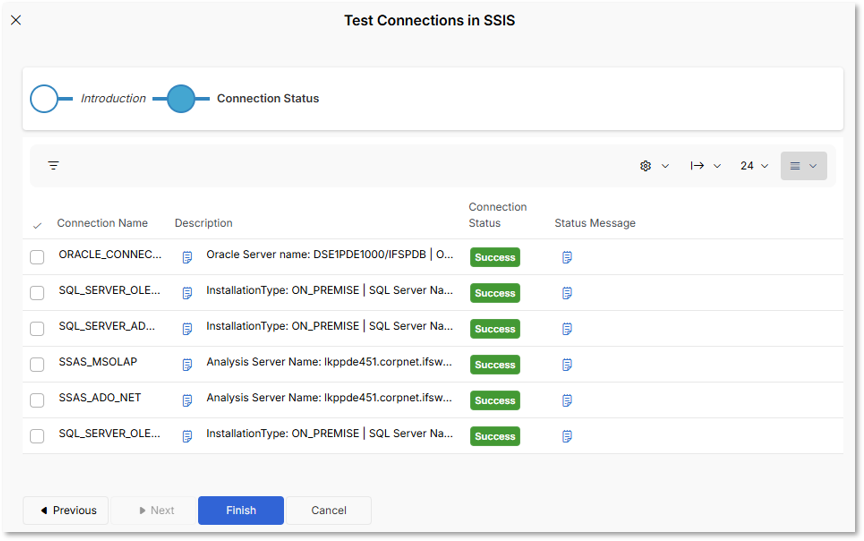
Task: Click Success badge in ORACLE_CONNEC... row
Action: point(495,257)
